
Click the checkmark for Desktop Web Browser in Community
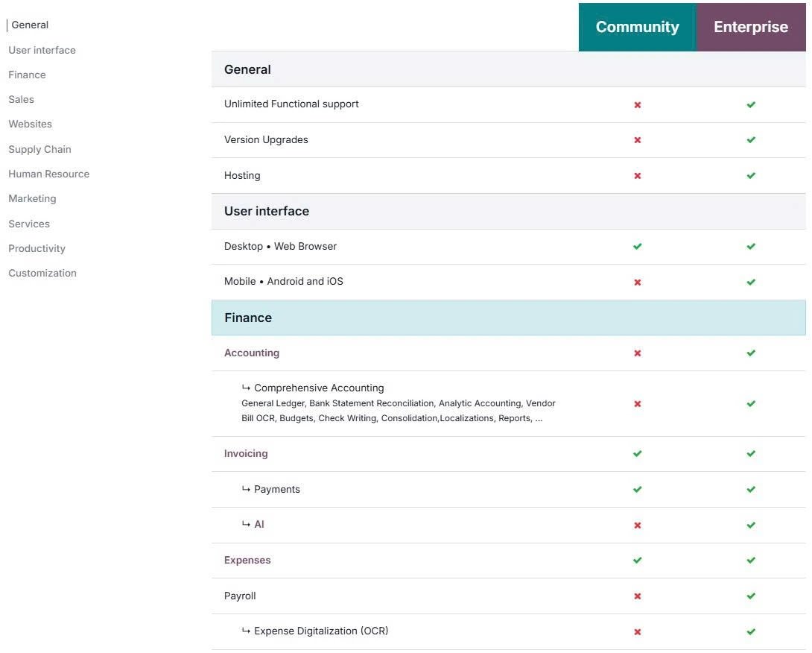click(637, 246)
